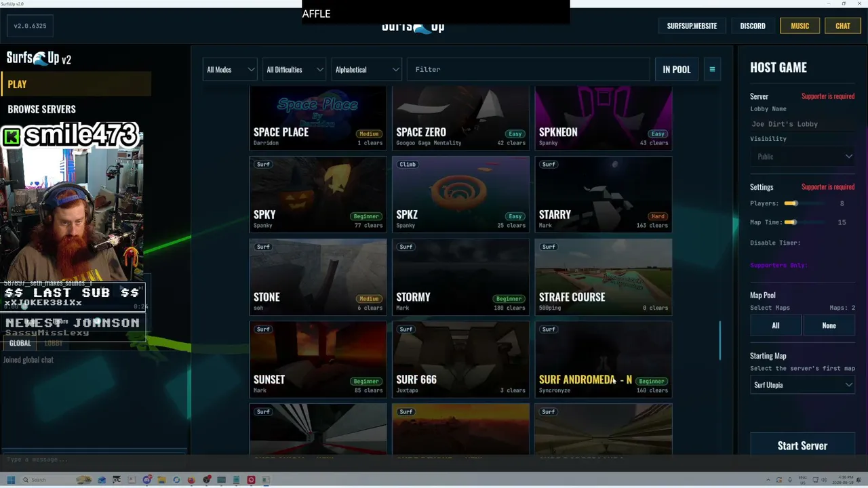Switch to the GLOBAL chat tab
Viewport: 868px width, 488px height.
pyautogui.click(x=20, y=343)
